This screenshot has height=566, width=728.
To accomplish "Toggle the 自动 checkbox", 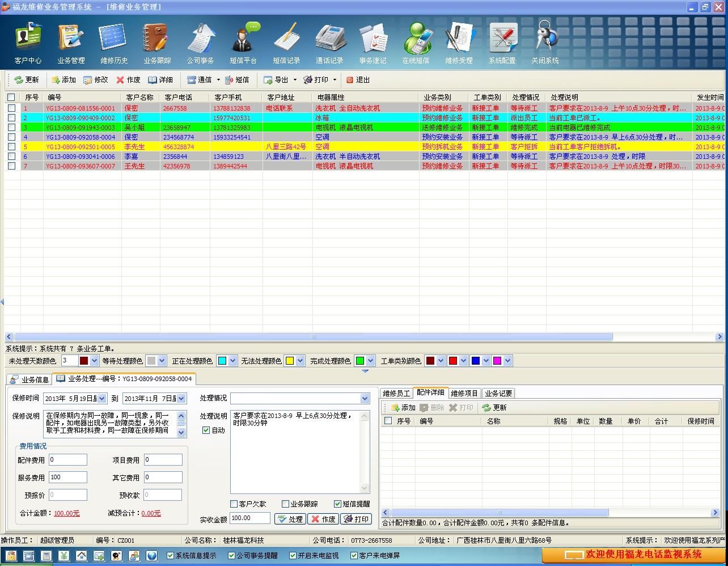I will point(206,430).
